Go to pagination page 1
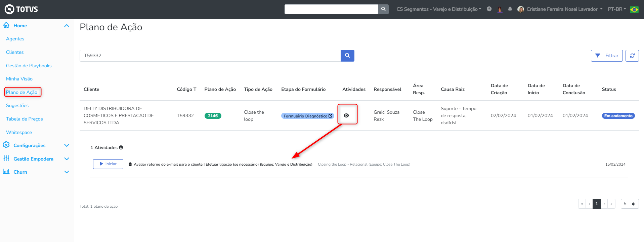The width and height of the screenshot is (644, 242). [597, 204]
